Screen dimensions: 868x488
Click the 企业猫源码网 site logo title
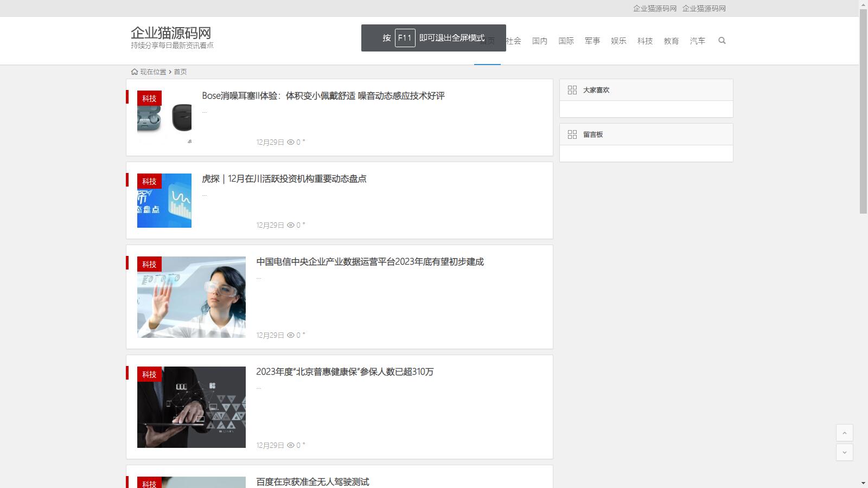[171, 33]
